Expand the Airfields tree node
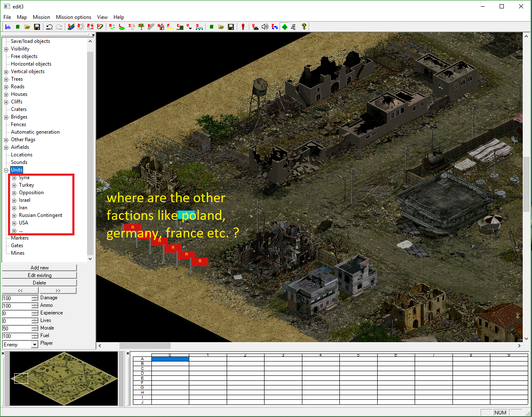This screenshot has height=417, width=532. pyautogui.click(x=6, y=148)
